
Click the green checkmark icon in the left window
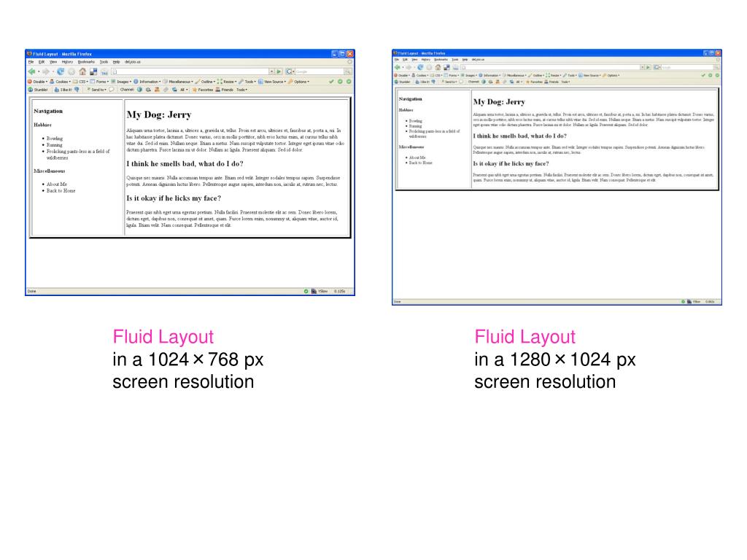(332, 82)
